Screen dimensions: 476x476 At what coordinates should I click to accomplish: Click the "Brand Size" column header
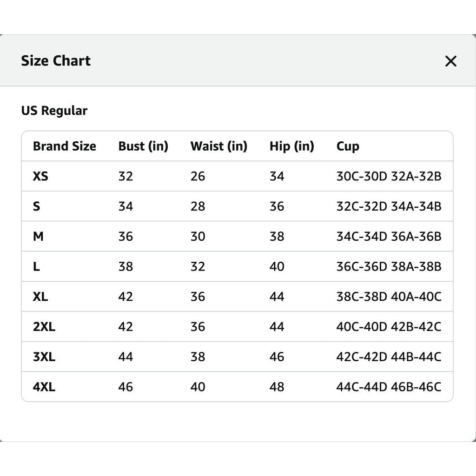(64, 146)
